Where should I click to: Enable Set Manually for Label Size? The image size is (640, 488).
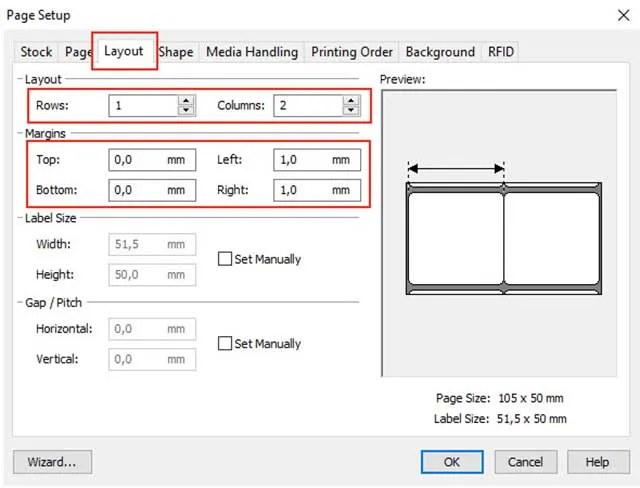tap(225, 259)
